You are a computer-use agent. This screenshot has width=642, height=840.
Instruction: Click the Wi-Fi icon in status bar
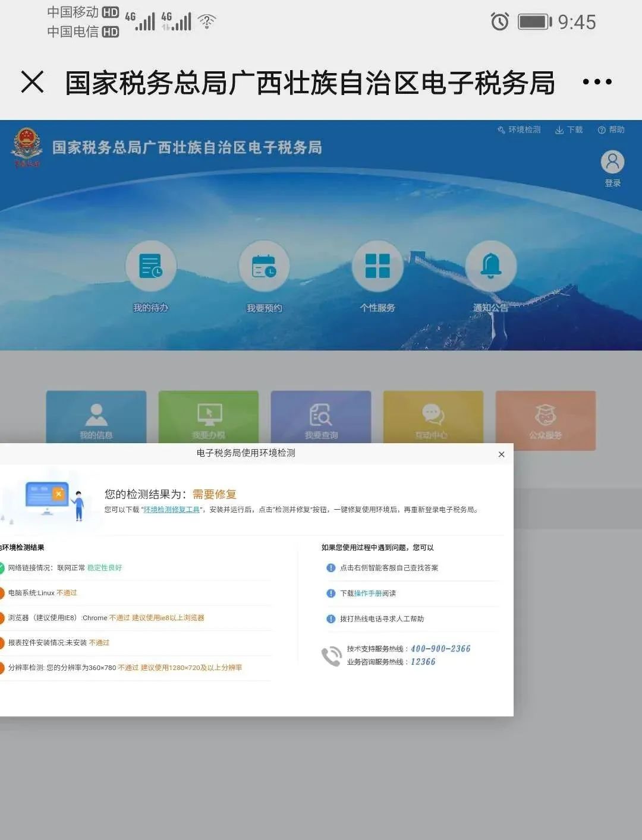207,22
